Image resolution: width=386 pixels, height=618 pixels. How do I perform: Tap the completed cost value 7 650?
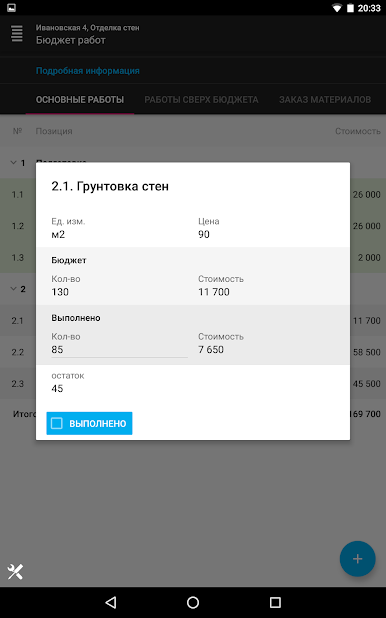211,350
